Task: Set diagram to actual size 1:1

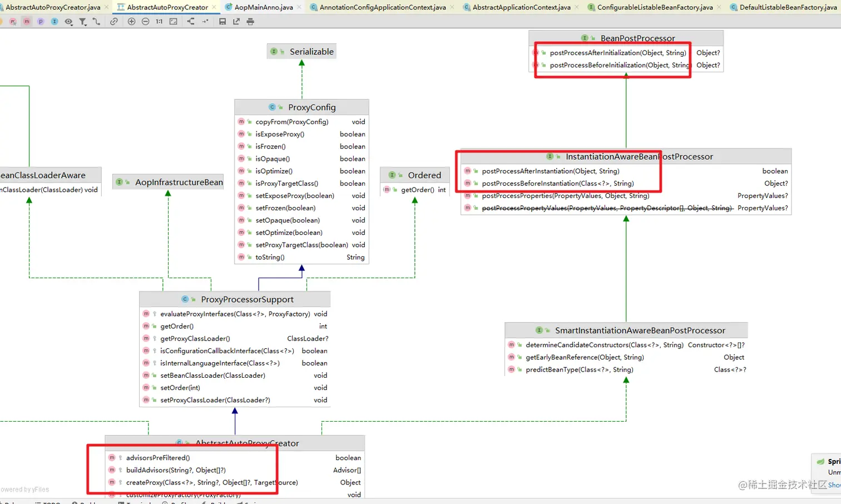Action: point(159,22)
